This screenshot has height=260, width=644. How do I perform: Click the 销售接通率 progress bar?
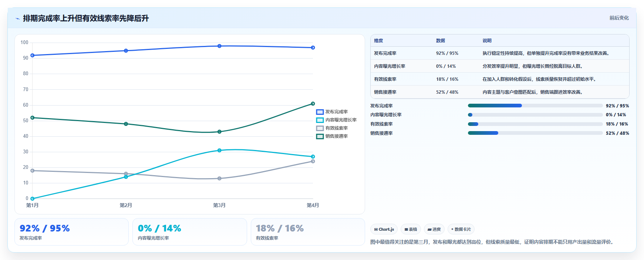pyautogui.click(x=535, y=133)
